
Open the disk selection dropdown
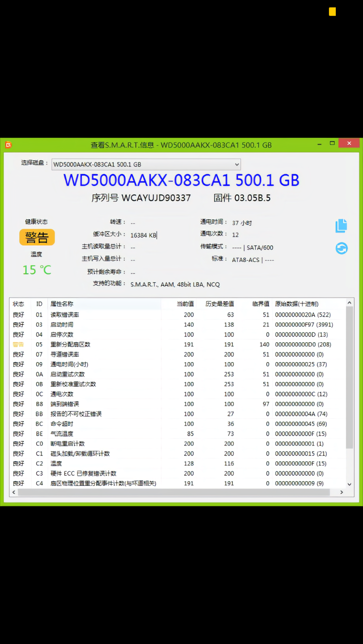[x=146, y=164]
